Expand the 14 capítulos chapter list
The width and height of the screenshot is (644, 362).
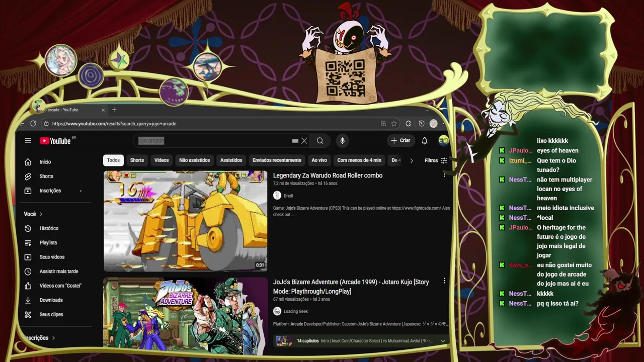(443, 341)
